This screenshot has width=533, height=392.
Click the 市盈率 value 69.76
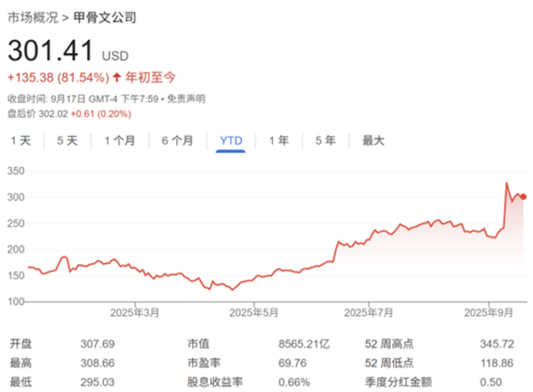pos(292,363)
